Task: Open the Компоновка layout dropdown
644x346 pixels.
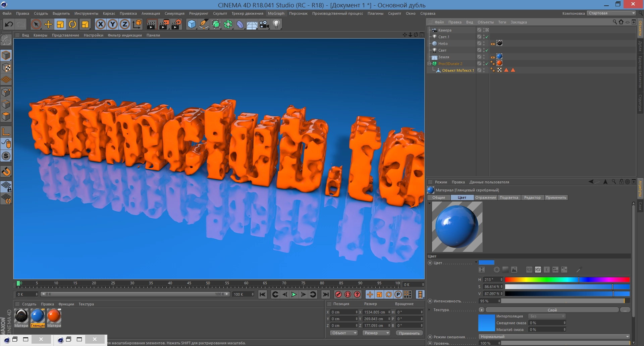Action: pos(611,13)
